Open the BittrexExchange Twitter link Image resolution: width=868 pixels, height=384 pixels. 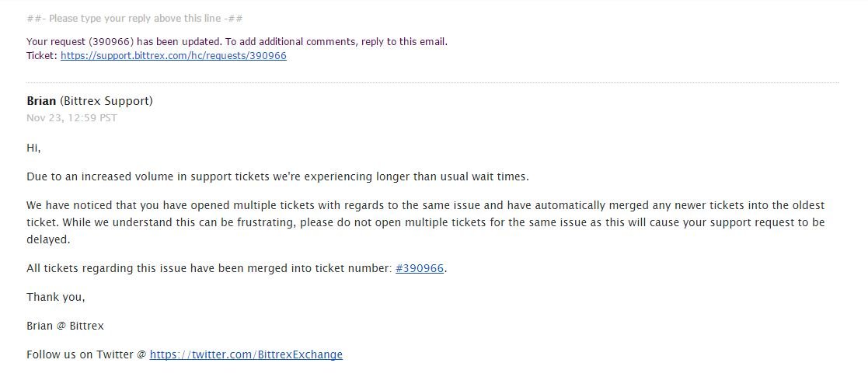(x=246, y=354)
